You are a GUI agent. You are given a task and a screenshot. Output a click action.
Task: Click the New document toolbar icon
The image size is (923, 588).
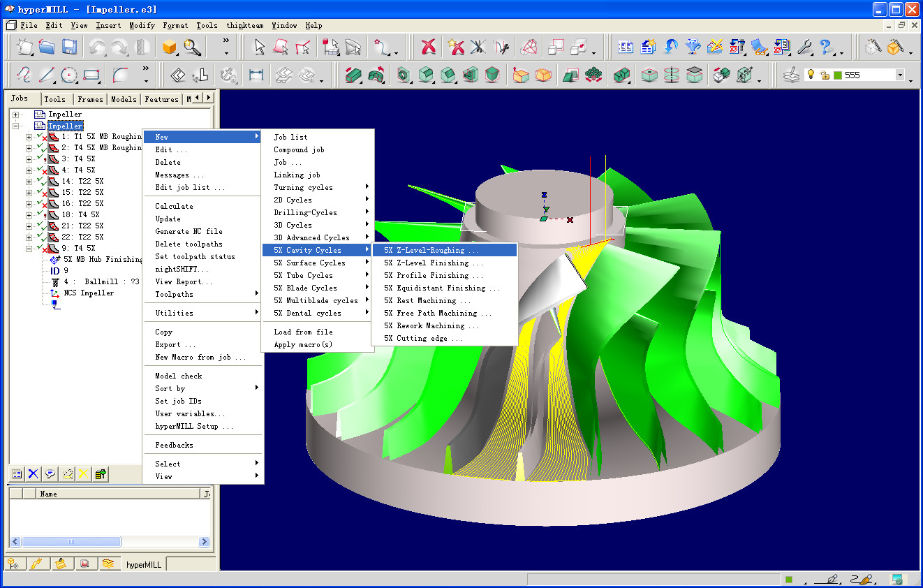point(25,47)
